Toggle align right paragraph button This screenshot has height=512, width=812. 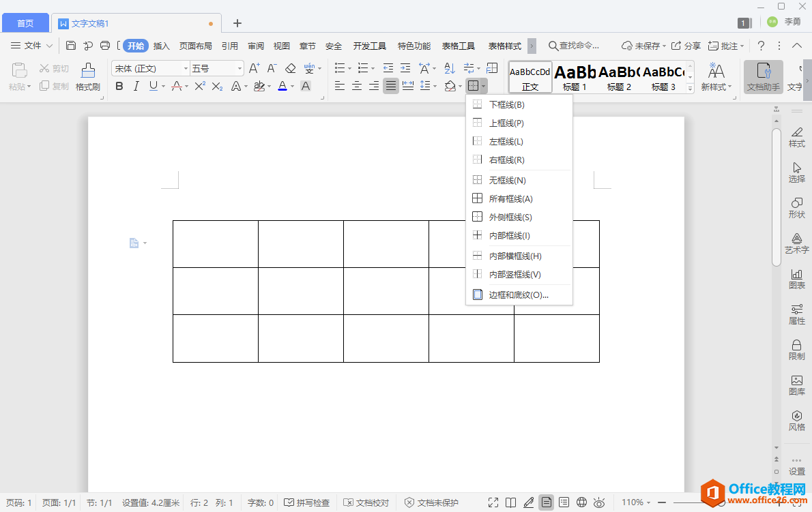coord(374,87)
